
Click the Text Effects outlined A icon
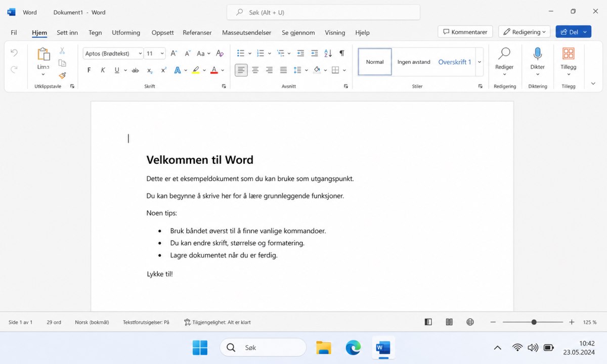[178, 70]
